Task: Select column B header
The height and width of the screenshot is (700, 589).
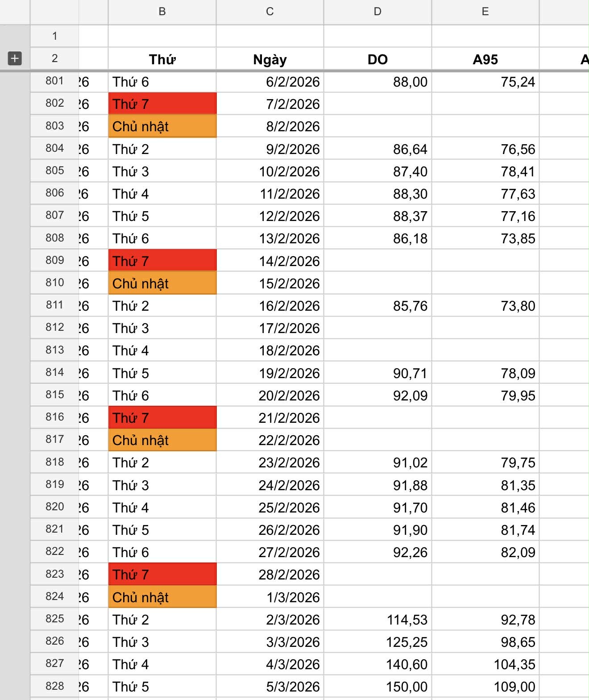Action: pos(162,12)
